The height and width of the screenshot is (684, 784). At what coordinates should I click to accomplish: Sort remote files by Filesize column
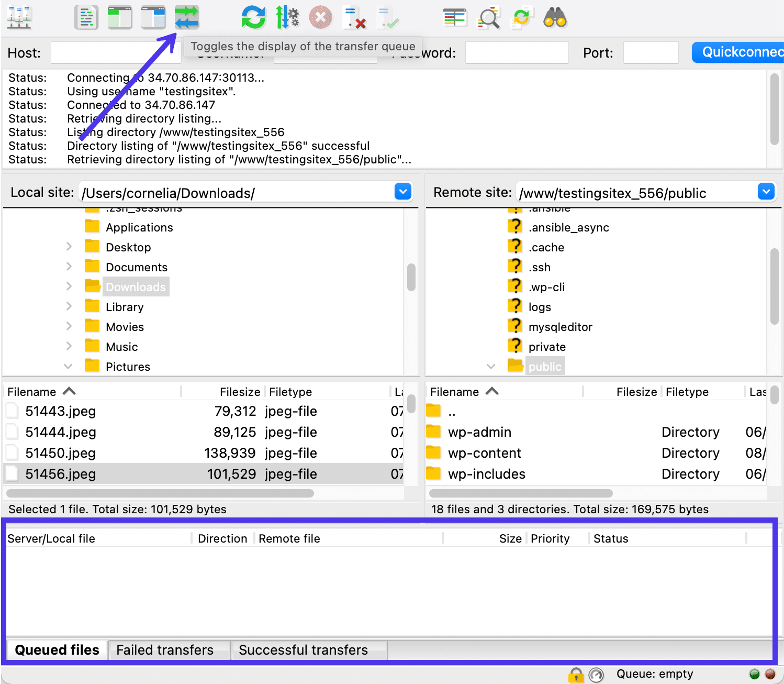636,392
